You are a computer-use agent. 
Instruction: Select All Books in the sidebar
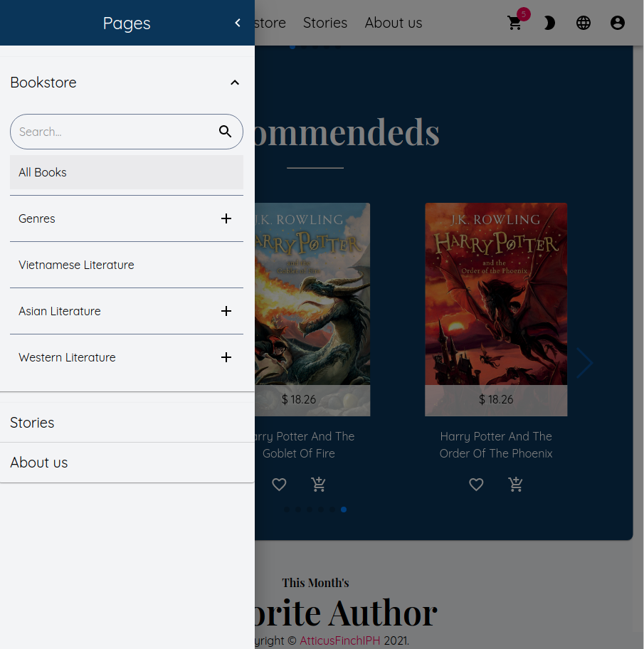point(42,172)
